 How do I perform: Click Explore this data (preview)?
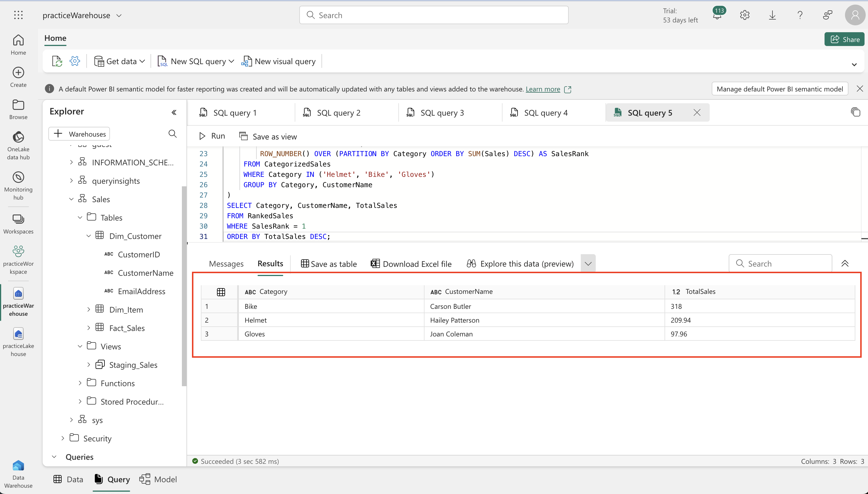(x=520, y=264)
